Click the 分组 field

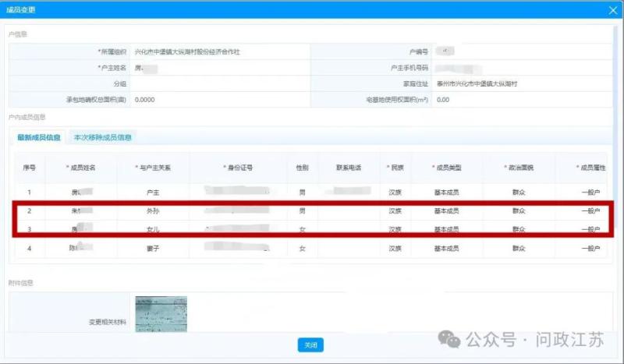218,83
